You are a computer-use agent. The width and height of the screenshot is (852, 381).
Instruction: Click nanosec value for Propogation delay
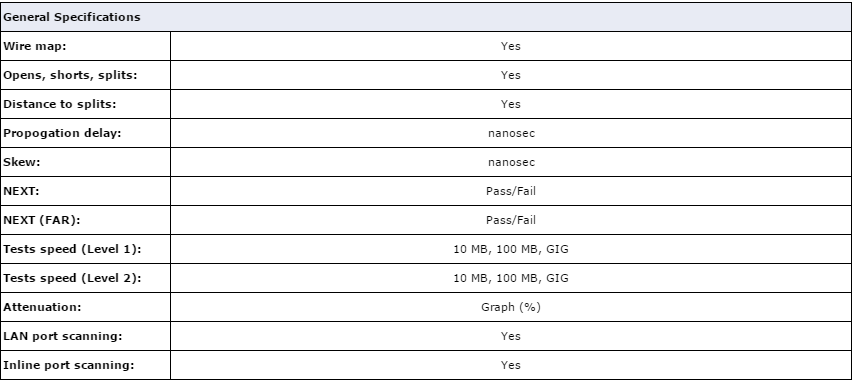coord(511,133)
